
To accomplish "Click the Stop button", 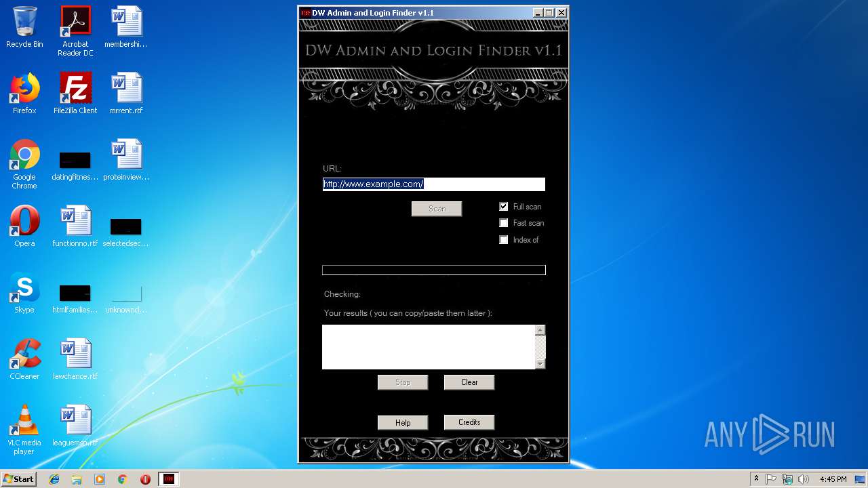I will point(403,382).
